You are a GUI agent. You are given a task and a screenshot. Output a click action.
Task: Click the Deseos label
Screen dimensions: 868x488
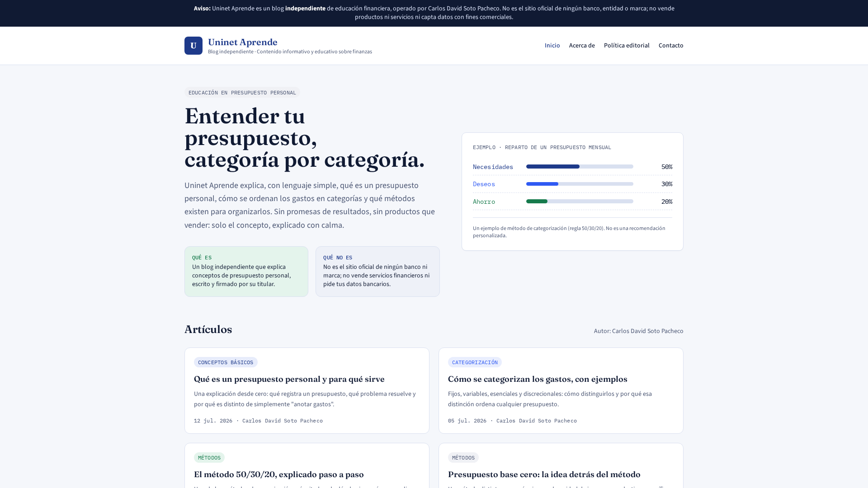(484, 184)
